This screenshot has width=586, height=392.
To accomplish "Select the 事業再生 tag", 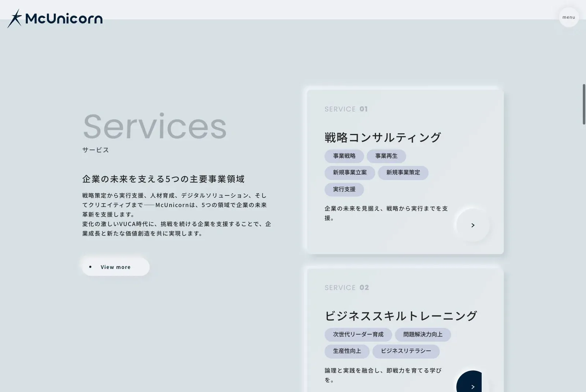I will [x=386, y=156].
